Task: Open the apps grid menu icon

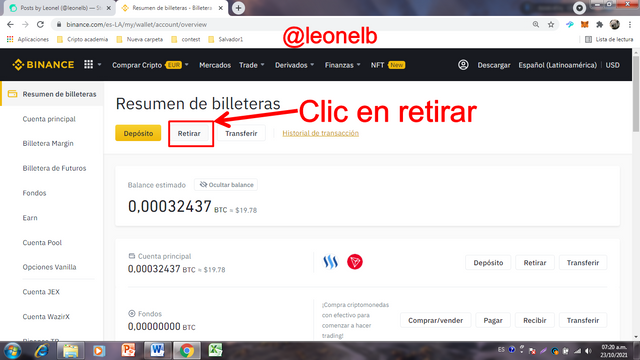Action: [x=89, y=64]
